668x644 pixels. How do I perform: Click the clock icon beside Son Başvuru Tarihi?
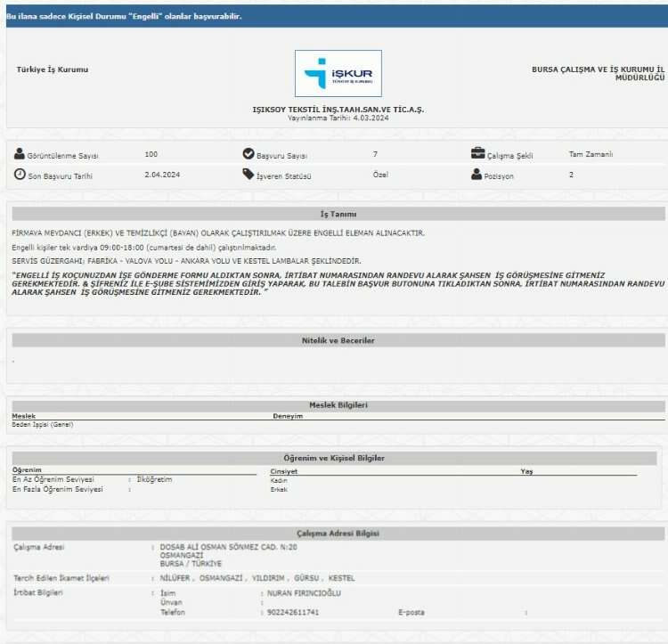pos(20,175)
